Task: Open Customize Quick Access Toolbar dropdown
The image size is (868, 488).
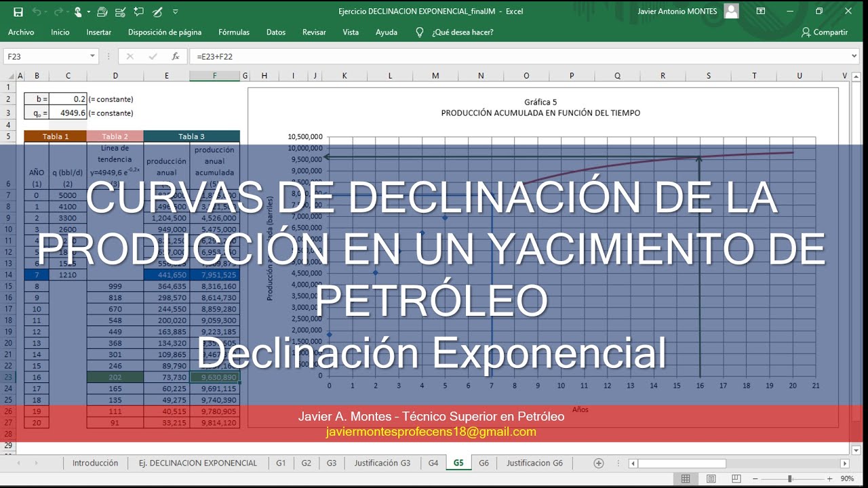Action: coord(176,12)
